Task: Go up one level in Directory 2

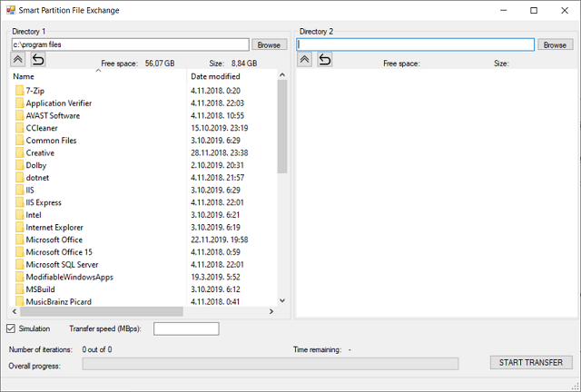Action: click(x=305, y=60)
